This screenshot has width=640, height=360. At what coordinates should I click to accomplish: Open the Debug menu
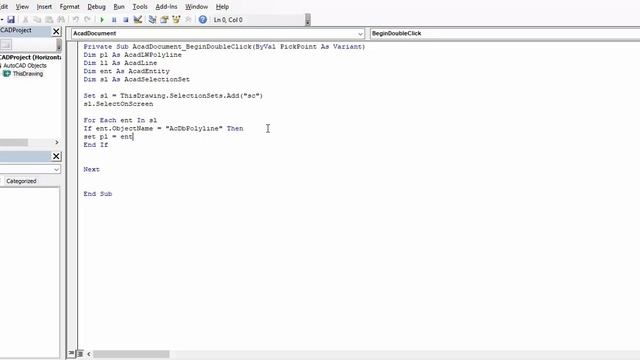(96, 7)
